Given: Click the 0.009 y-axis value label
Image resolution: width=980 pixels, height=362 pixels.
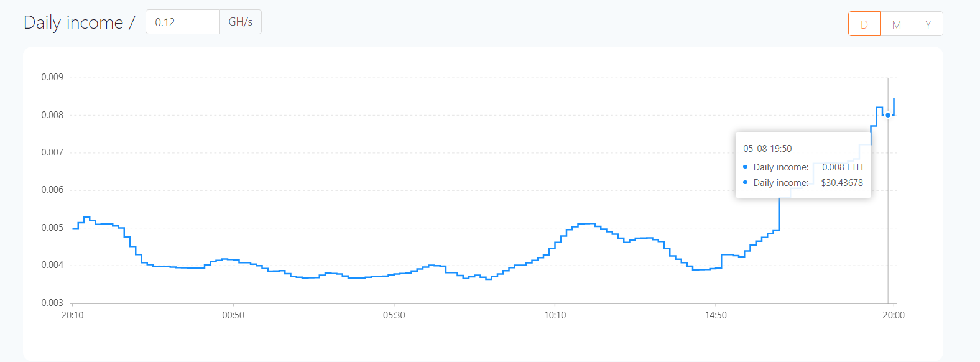Looking at the screenshot, I should click(52, 77).
